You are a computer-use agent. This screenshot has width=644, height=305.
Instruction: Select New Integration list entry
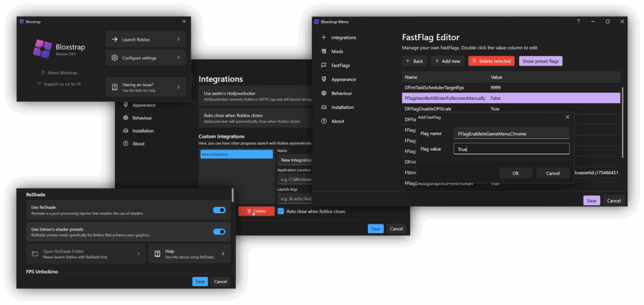(x=236, y=154)
